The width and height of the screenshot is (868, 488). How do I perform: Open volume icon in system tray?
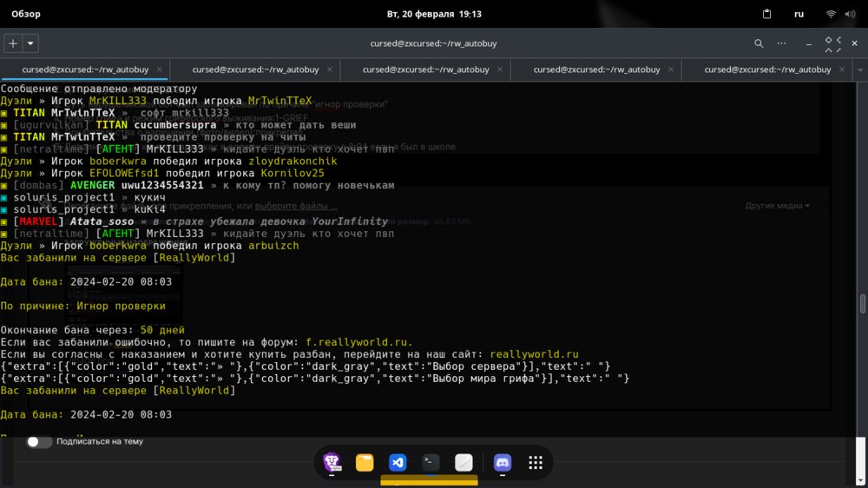[x=851, y=14]
